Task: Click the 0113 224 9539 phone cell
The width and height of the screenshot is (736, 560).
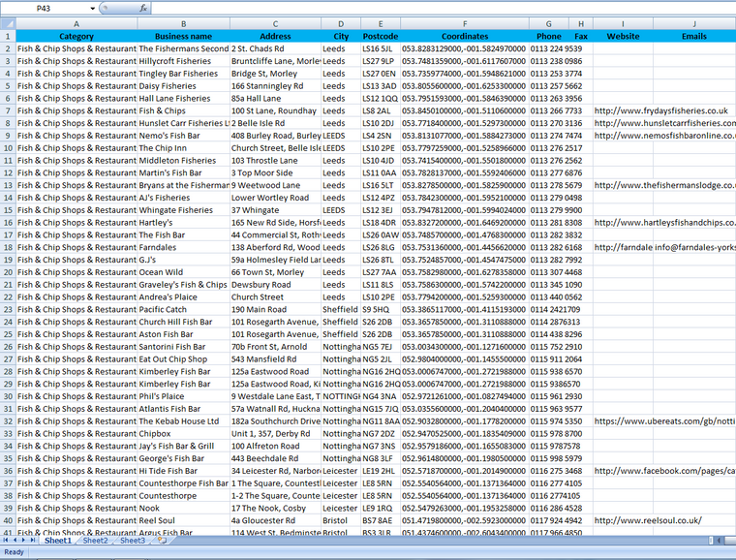Action: tap(549, 48)
